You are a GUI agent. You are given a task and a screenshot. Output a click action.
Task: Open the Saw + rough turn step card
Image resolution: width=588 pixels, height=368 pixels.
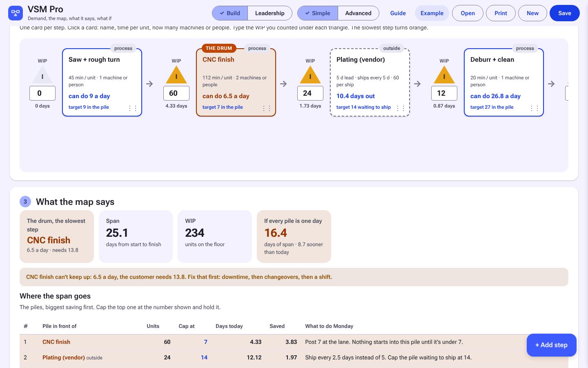coord(102,82)
